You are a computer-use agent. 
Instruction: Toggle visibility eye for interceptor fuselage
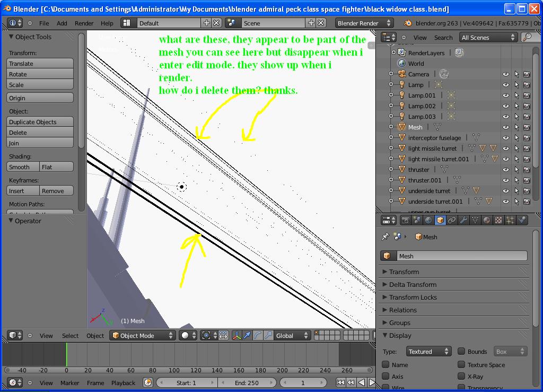(505, 138)
